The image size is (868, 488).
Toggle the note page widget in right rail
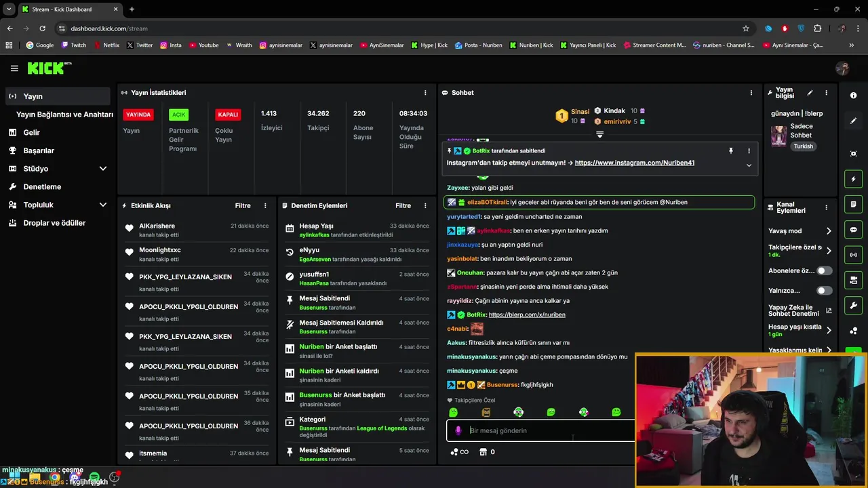coord(853,205)
